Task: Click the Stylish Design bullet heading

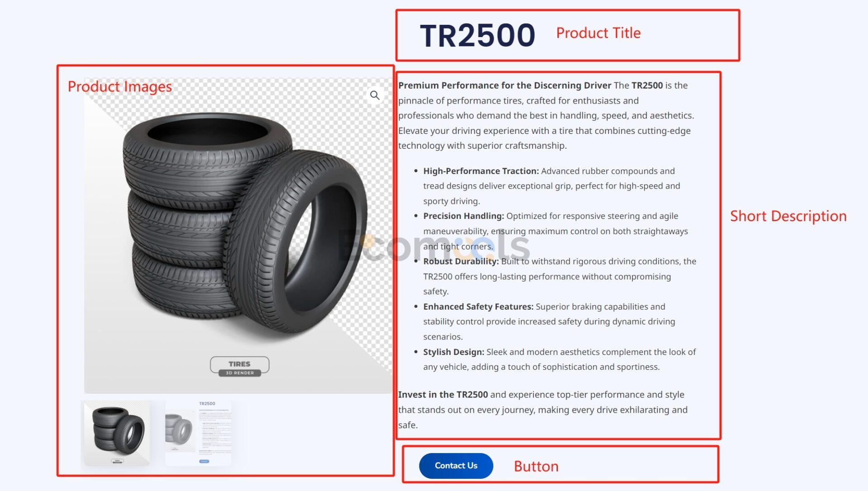Action: pyautogui.click(x=453, y=352)
